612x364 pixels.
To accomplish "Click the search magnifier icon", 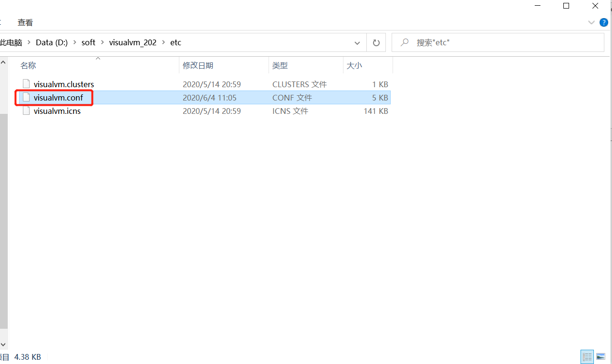I will click(x=405, y=42).
